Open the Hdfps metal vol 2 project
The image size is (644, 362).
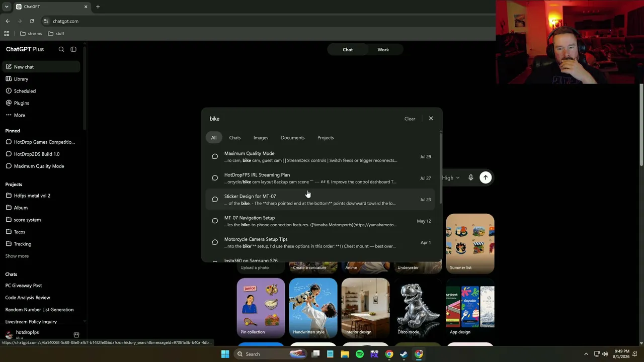(40, 196)
